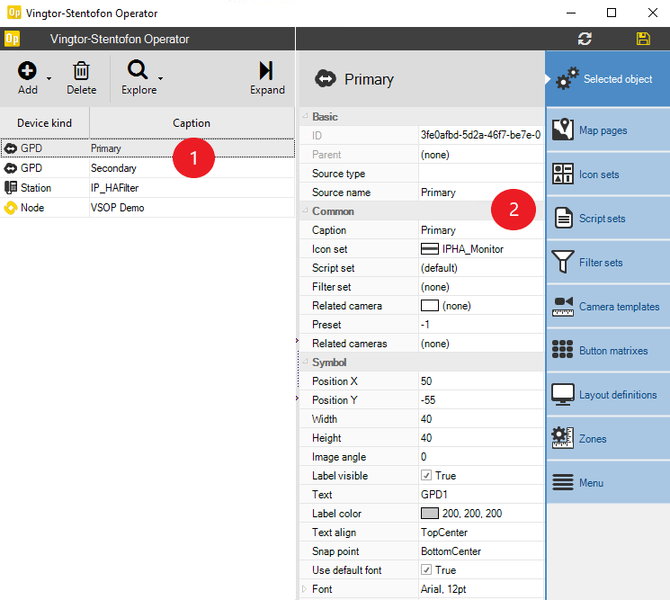Open Map pages in sidebar
This screenshot has height=600, width=670.
click(x=607, y=131)
